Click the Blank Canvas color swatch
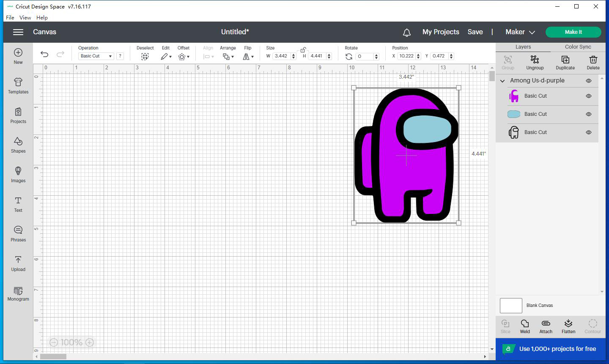Screen dimensions: 609x364 511,305
